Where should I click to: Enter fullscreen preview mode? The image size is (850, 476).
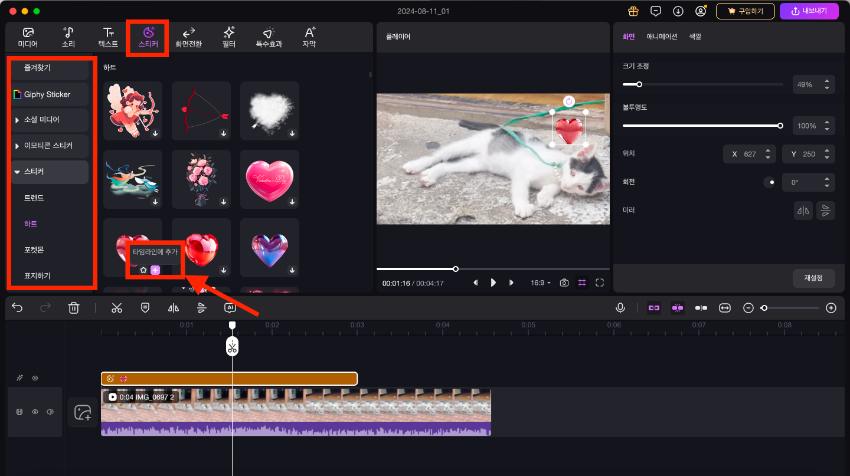[x=600, y=283]
